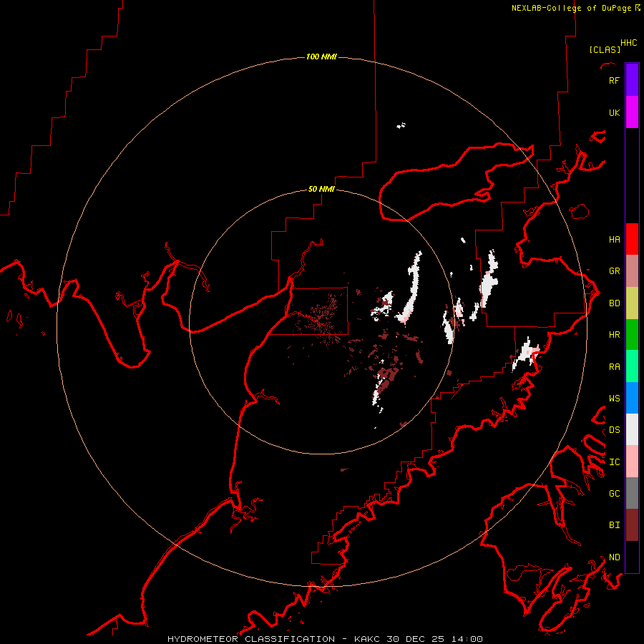Click the HA red legend swatch
The height and width of the screenshot is (644, 644).
(632, 239)
